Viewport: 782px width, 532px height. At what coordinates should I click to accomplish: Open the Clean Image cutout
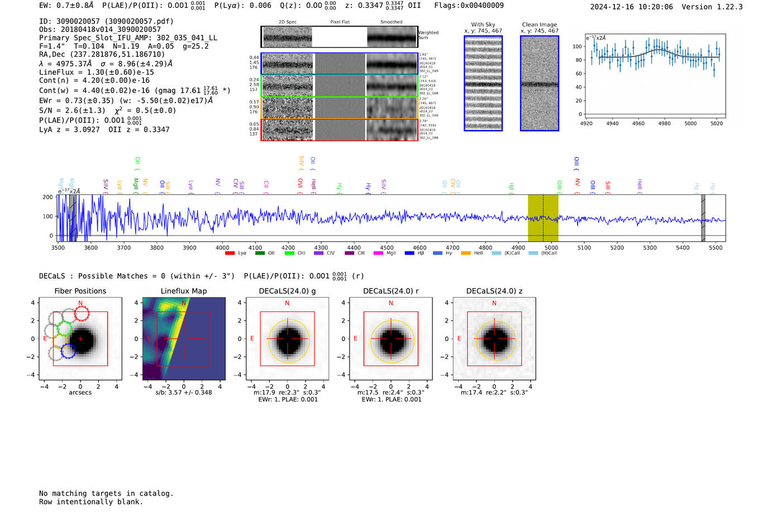coord(540,83)
